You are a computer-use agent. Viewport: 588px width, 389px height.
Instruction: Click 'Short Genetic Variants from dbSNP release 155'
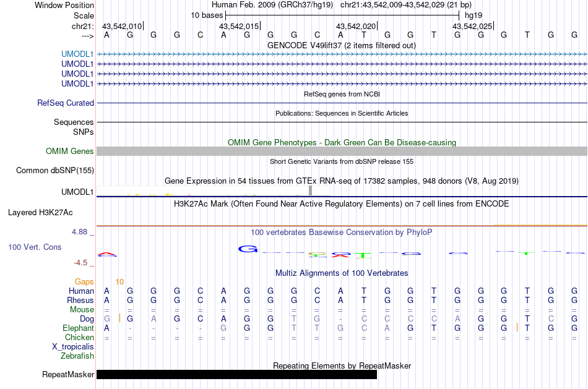click(342, 161)
